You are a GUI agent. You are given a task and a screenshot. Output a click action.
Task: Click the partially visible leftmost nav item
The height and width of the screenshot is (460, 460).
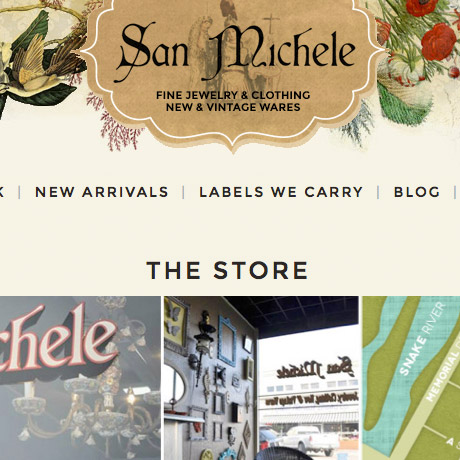(2, 192)
